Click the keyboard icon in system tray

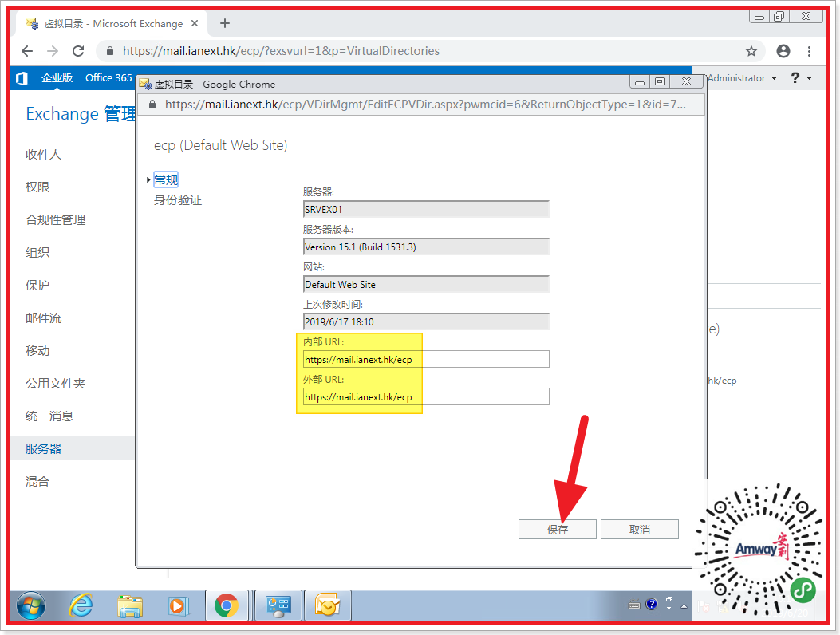633,605
